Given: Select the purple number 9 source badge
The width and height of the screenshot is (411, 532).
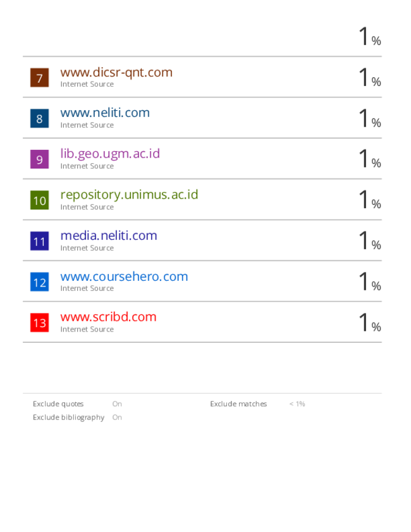Looking at the screenshot, I should [x=39, y=159].
